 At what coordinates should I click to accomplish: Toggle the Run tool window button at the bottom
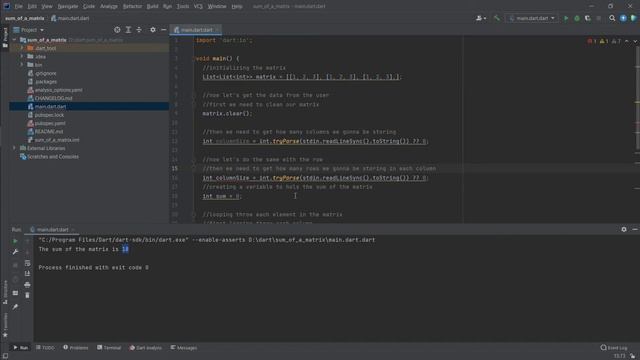coord(20,348)
